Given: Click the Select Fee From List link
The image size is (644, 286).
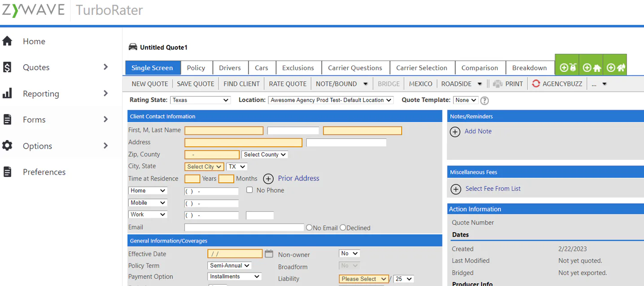Looking at the screenshot, I should [493, 189].
